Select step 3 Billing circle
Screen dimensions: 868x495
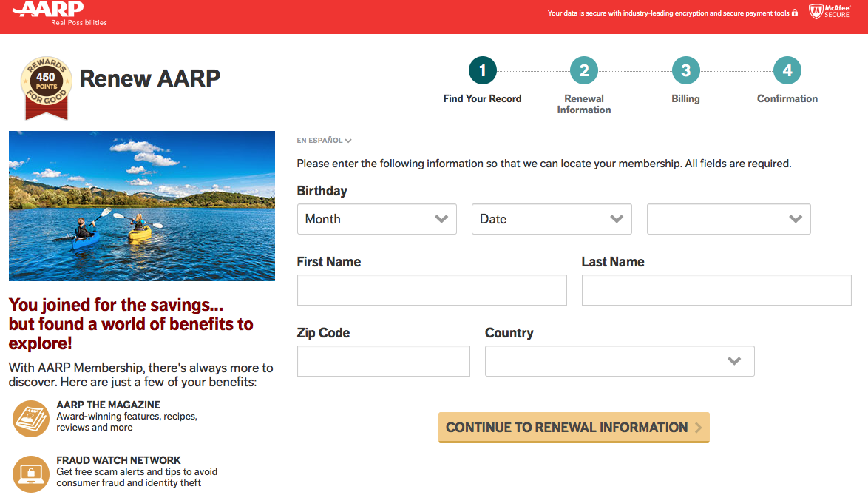[x=685, y=71]
